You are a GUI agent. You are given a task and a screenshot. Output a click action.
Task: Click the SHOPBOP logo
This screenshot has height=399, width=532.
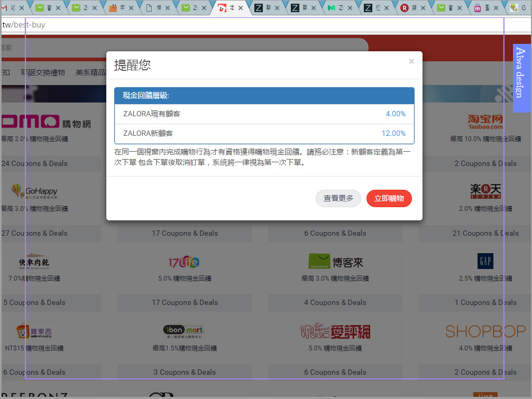pos(485,331)
